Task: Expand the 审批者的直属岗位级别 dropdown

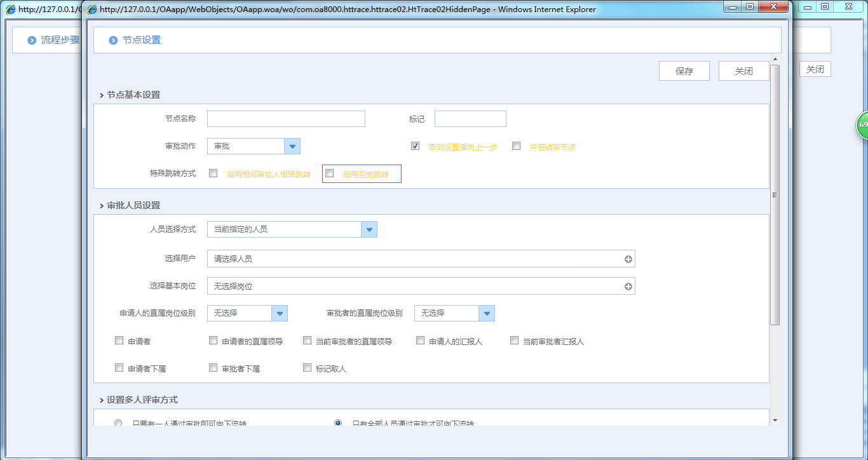Action: point(486,313)
